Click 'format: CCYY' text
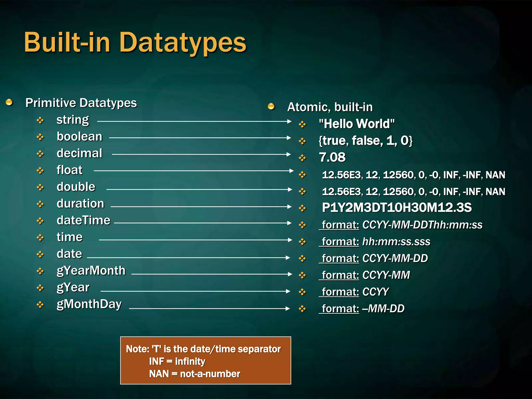532x399 pixels. click(x=354, y=292)
